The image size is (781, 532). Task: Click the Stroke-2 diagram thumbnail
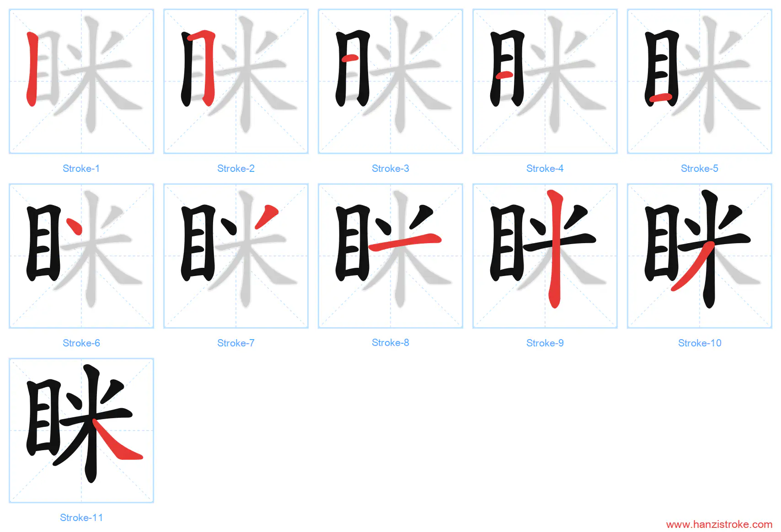pos(236,81)
